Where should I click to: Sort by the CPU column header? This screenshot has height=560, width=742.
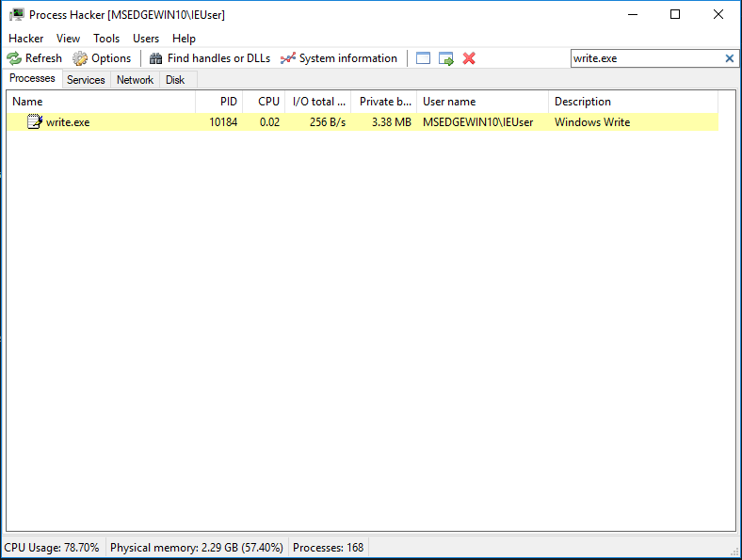click(x=264, y=102)
